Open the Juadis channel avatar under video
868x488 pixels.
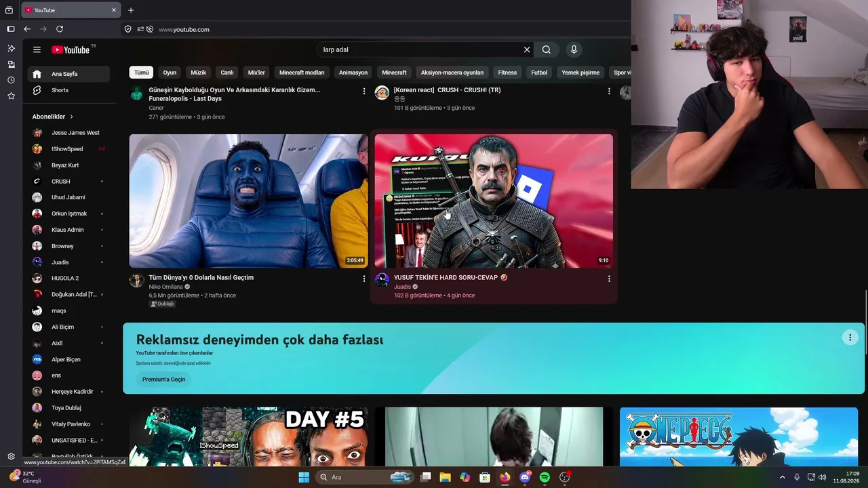[x=382, y=281]
